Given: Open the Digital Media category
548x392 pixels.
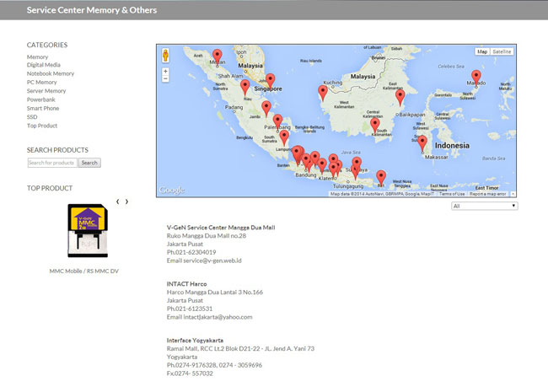Looking at the screenshot, I should coord(44,65).
